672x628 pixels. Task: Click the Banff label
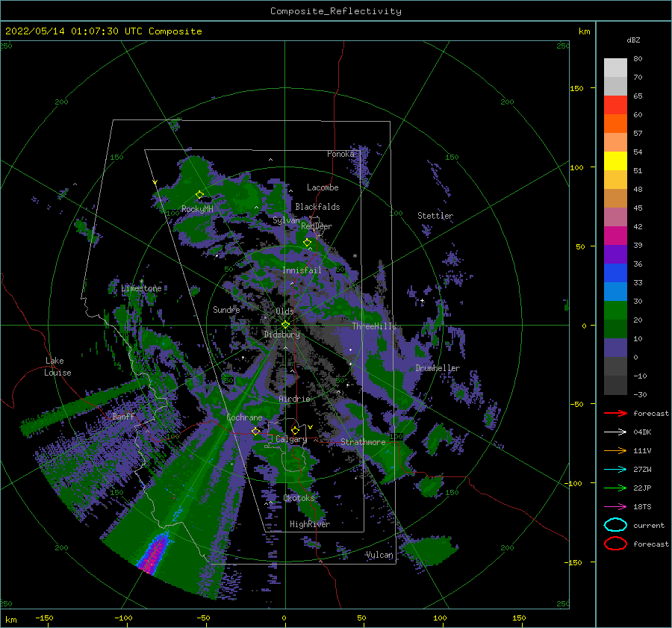(123, 416)
